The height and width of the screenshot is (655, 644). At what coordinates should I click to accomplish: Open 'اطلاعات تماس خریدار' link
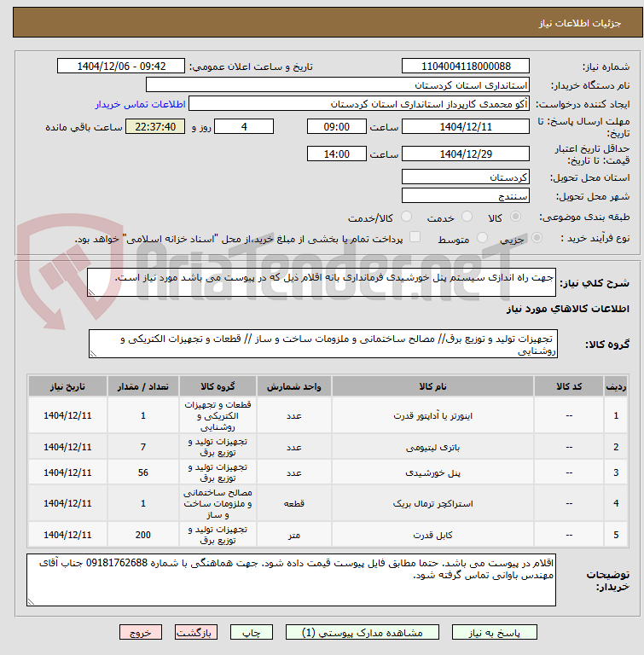click(141, 104)
